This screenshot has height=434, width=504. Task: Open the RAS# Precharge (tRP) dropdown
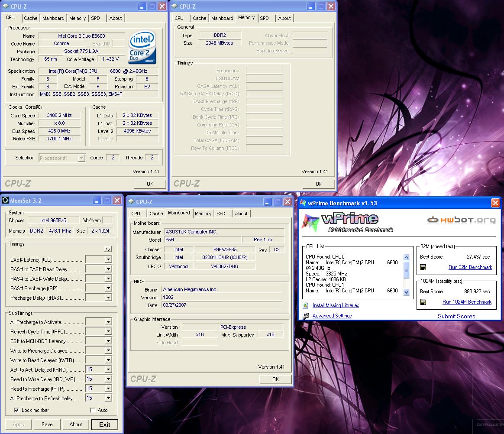[108, 288]
